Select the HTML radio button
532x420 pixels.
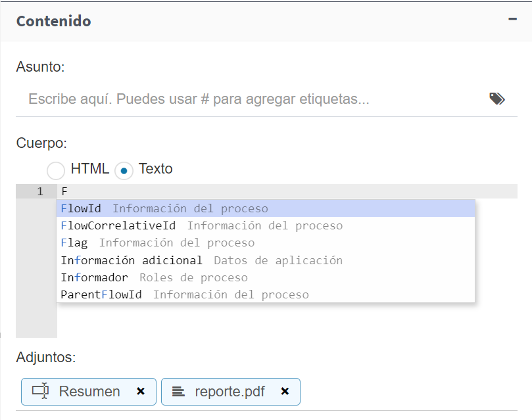point(56,170)
